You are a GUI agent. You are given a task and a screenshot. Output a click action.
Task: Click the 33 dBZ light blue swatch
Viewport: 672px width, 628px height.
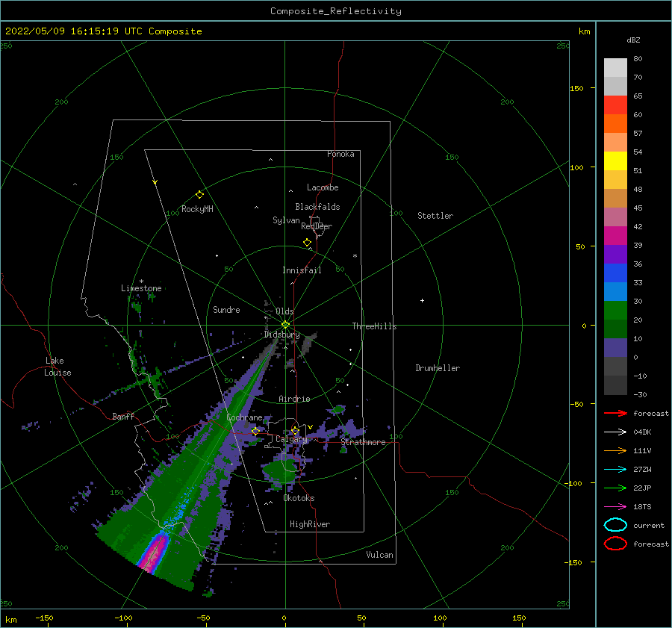[615, 291]
